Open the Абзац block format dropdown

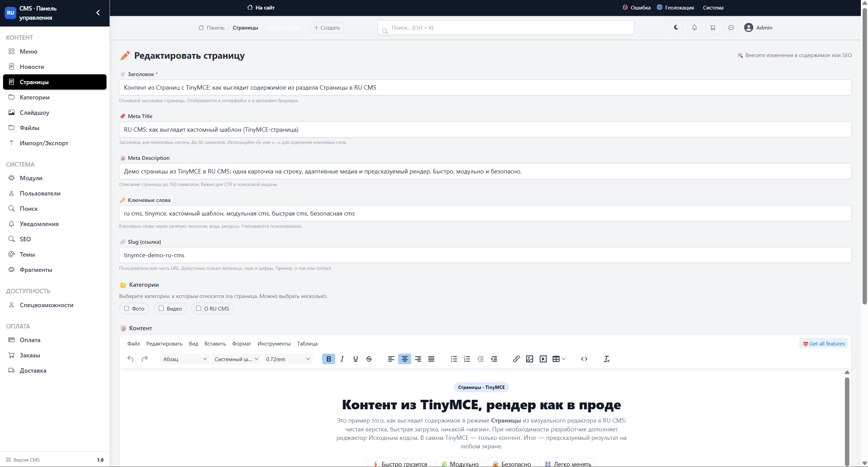(x=185, y=359)
